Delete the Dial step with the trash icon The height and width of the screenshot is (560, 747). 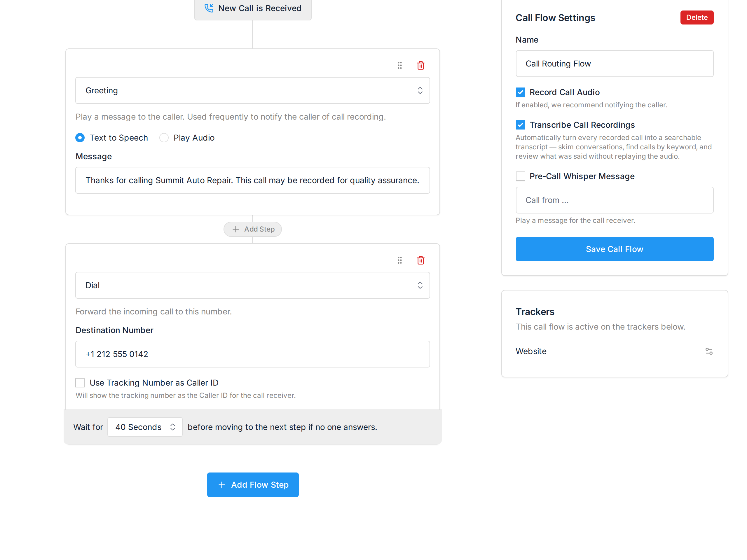point(420,260)
